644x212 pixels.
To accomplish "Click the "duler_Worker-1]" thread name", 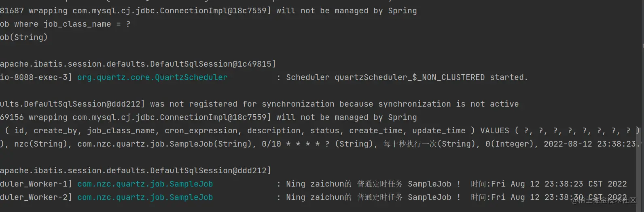I will point(36,184).
